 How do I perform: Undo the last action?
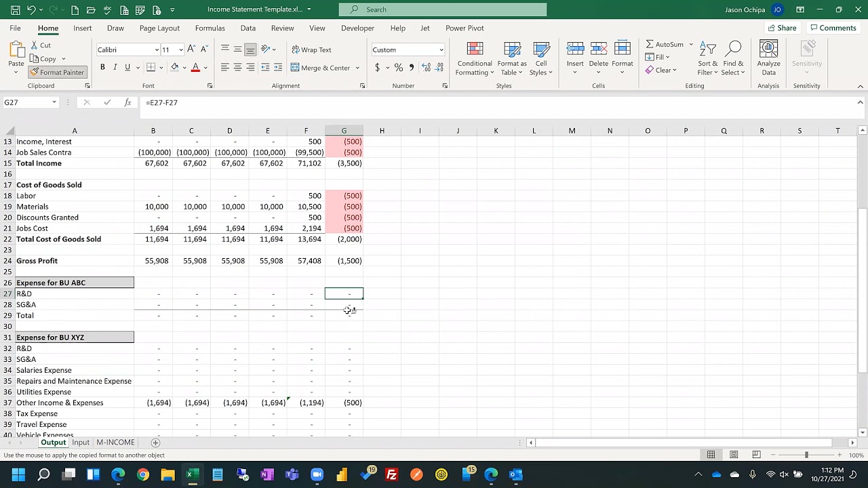[x=31, y=9]
